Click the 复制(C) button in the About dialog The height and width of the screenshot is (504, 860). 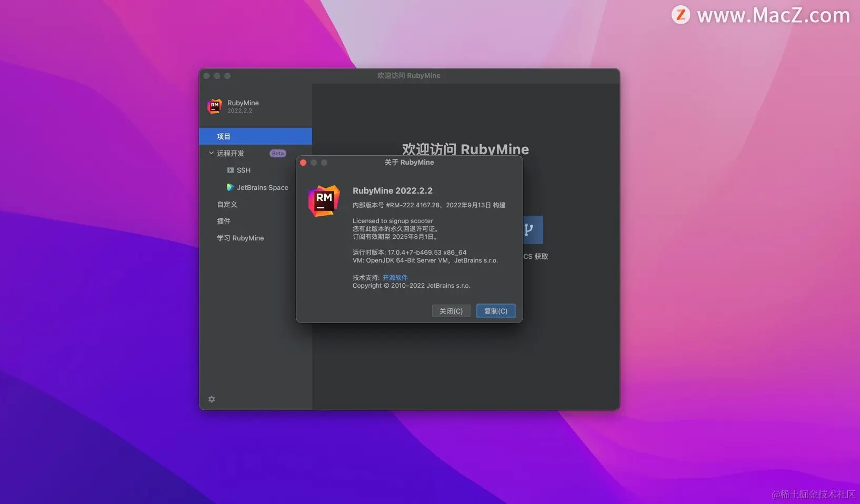pos(496,311)
